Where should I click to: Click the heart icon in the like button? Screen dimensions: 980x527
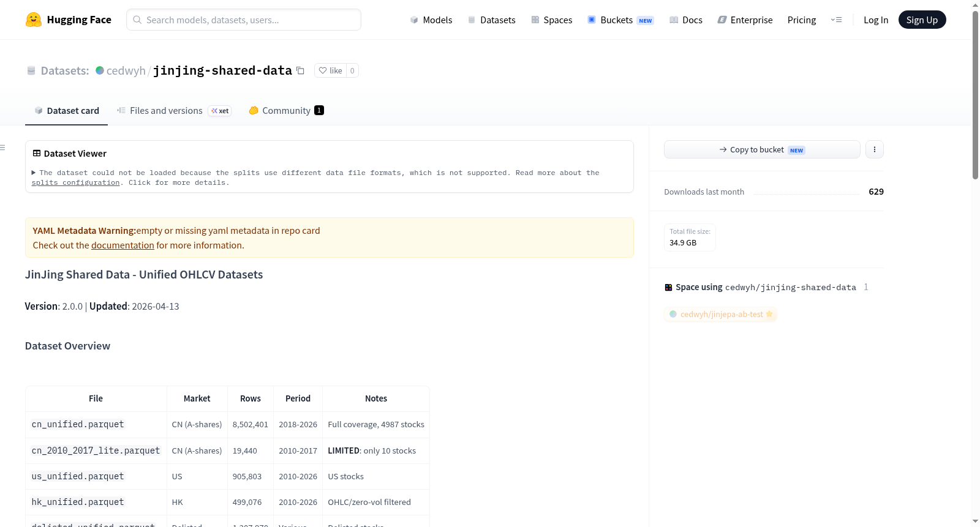(323, 70)
